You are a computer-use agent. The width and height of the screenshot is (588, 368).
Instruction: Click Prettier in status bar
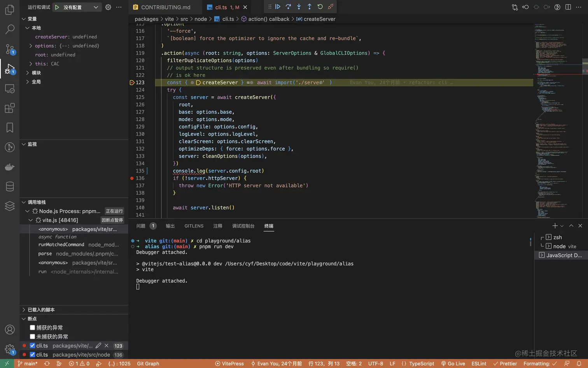(505, 364)
